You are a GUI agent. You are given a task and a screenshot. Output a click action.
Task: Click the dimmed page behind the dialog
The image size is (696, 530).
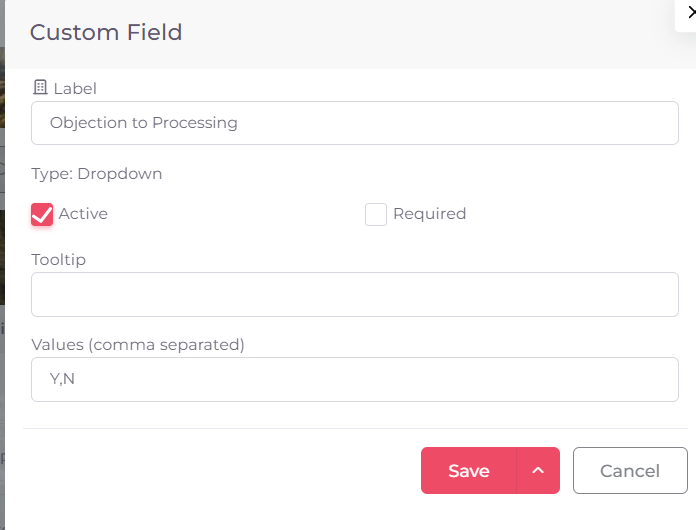click(x=2, y=266)
